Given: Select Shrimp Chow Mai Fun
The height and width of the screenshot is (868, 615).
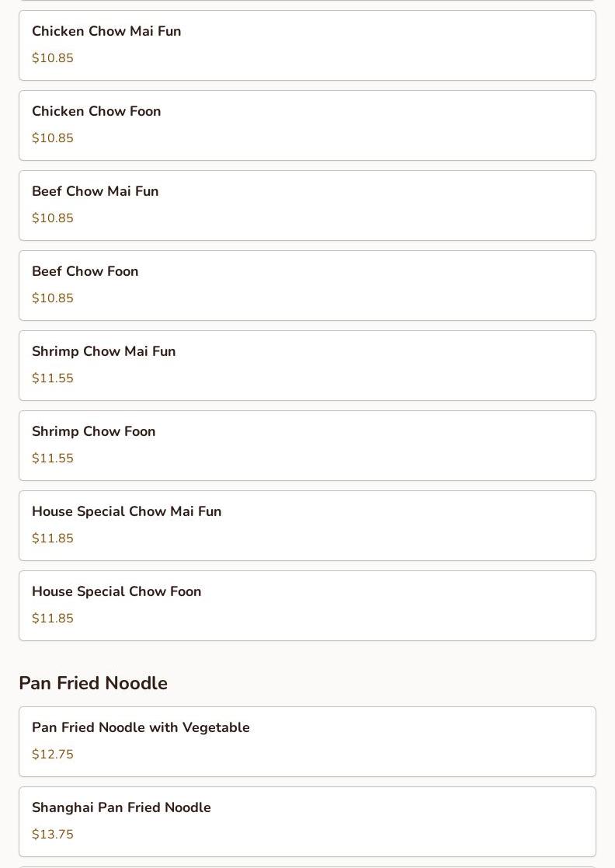Looking at the screenshot, I should 103,352.
